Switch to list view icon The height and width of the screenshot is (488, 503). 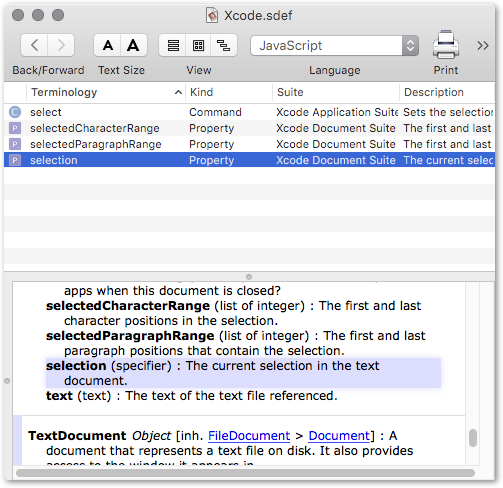173,45
